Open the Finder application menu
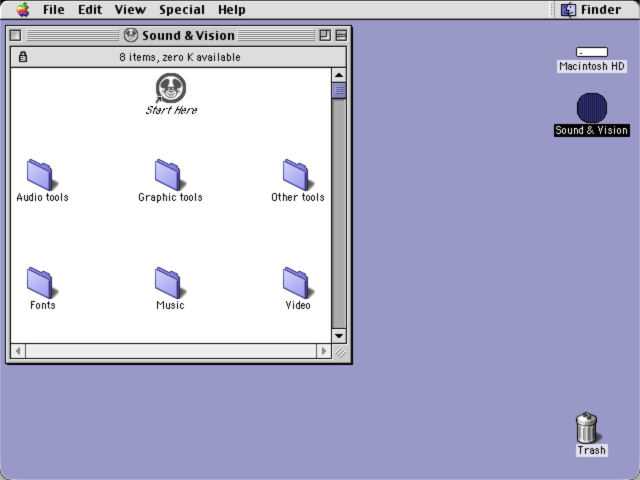 591,9
